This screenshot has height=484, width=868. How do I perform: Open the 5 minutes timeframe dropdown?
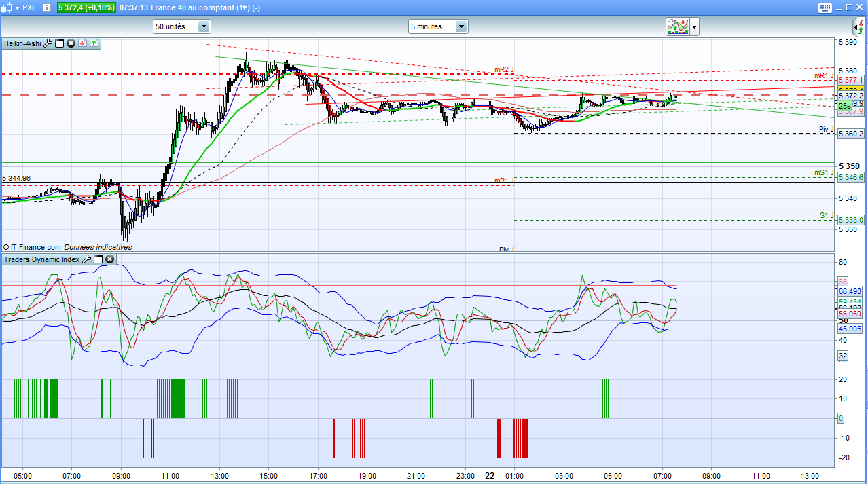[x=461, y=26]
